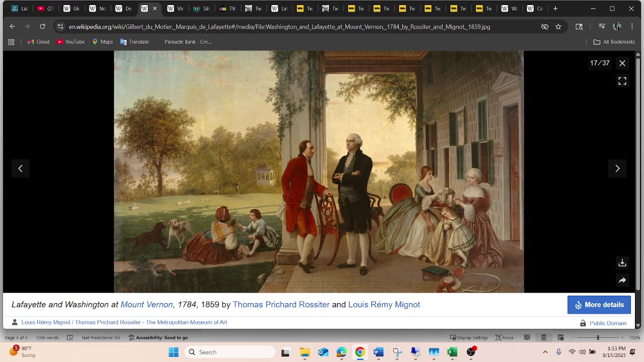Open Translate bookmark
This screenshot has height=362, width=644.
click(x=134, y=42)
